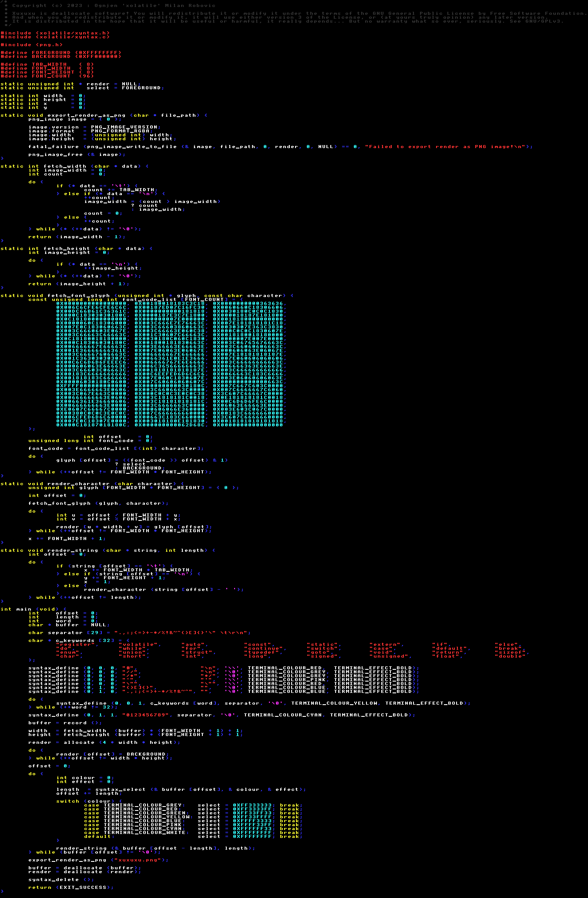The width and height of the screenshot is (588, 898).
Task: Click the 'int main (void) {' line
Action: (34, 609)
